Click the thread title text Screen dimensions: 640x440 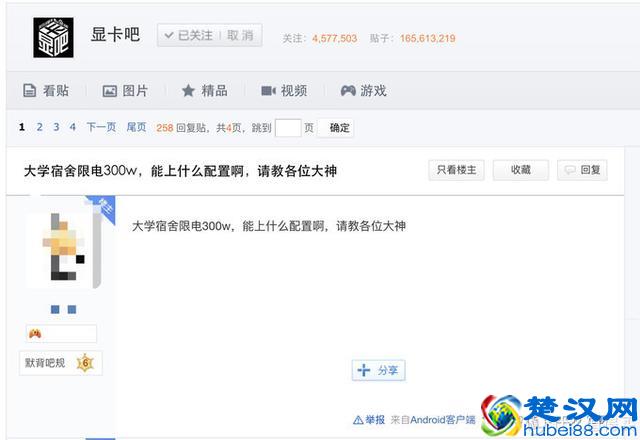180,171
